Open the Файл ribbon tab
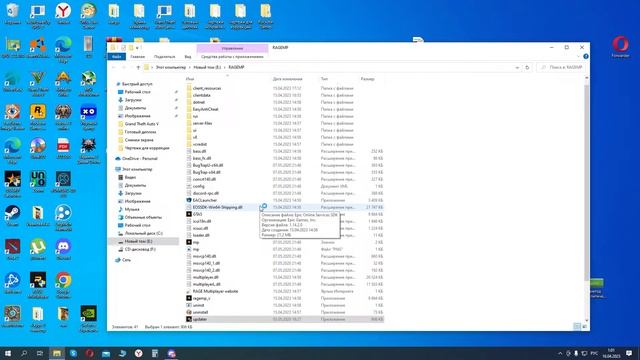Screen dimensions: 640x360 click(117, 57)
